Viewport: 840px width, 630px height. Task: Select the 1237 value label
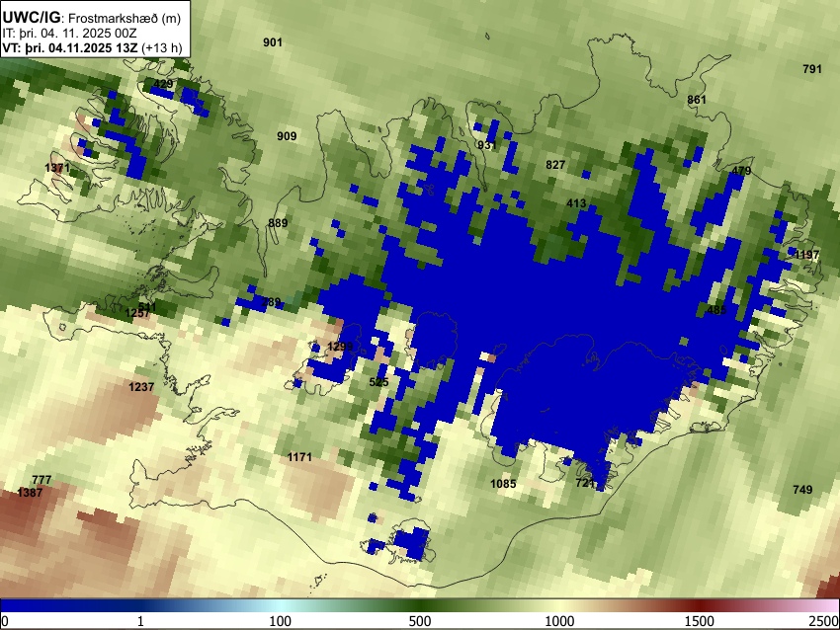click(x=141, y=387)
